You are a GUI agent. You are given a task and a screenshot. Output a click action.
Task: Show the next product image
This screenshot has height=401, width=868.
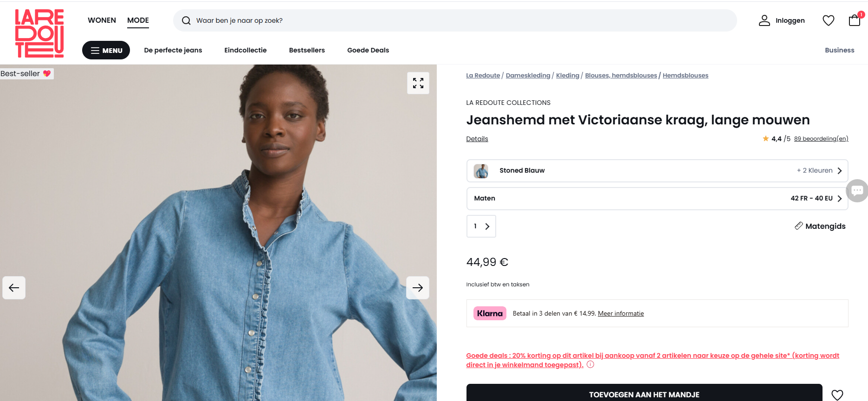tap(417, 288)
